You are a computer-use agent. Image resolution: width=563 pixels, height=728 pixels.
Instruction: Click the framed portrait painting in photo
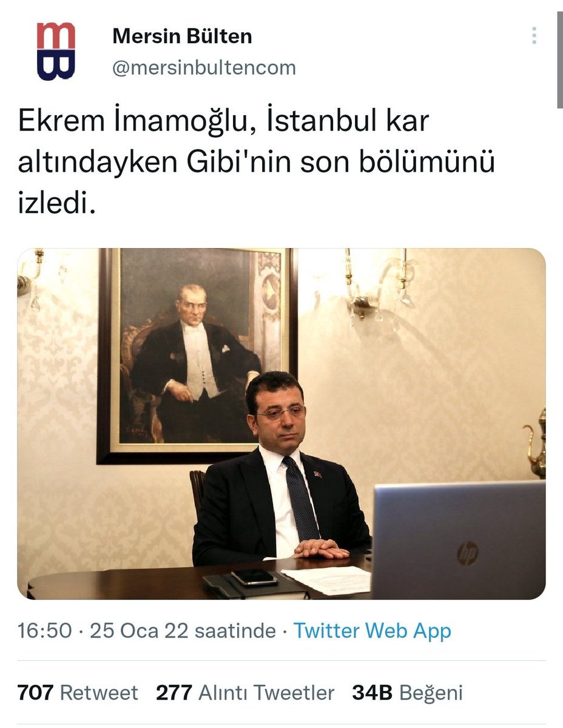pyautogui.click(x=197, y=356)
